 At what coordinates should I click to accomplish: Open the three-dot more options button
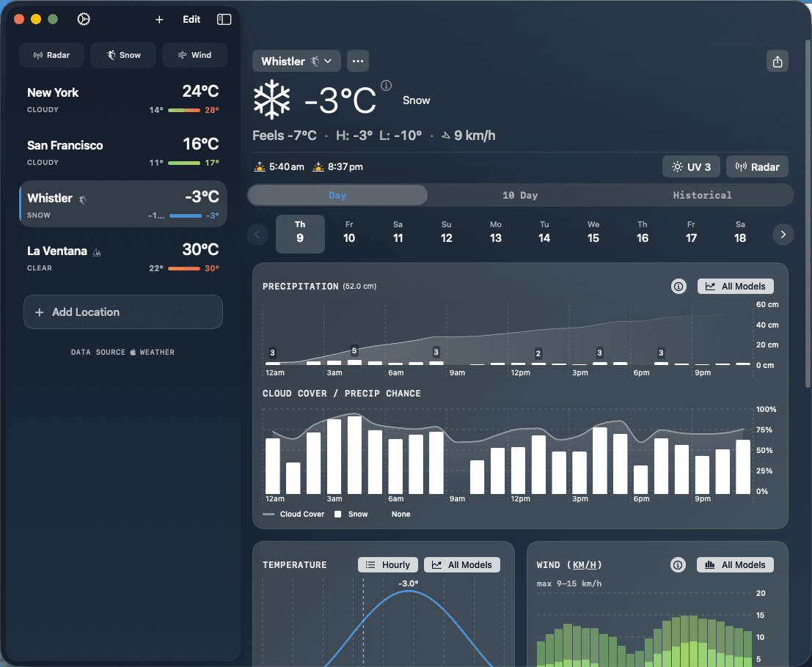tap(357, 61)
